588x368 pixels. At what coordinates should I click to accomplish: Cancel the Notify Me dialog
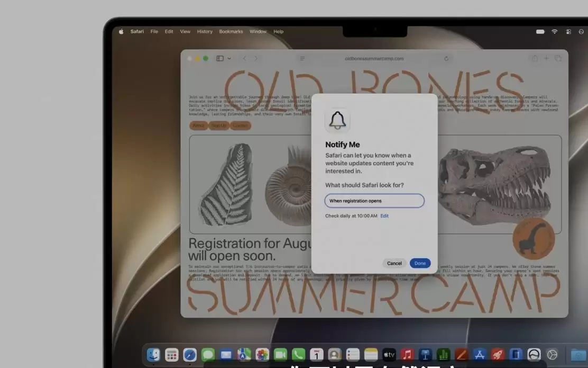pyautogui.click(x=394, y=263)
